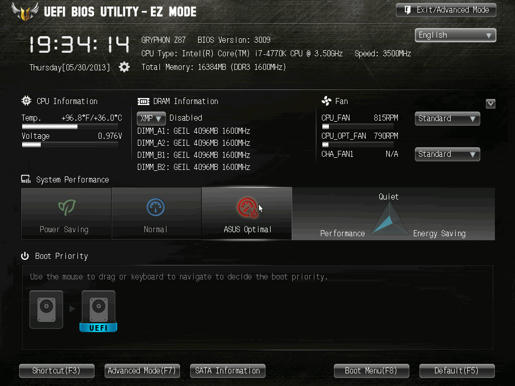This screenshot has height=386, width=515.
Task: Click the CPU Information chip icon
Action: 26,101
